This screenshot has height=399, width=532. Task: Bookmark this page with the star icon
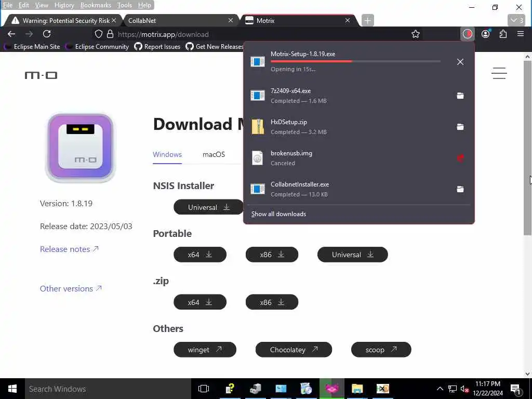(x=415, y=34)
